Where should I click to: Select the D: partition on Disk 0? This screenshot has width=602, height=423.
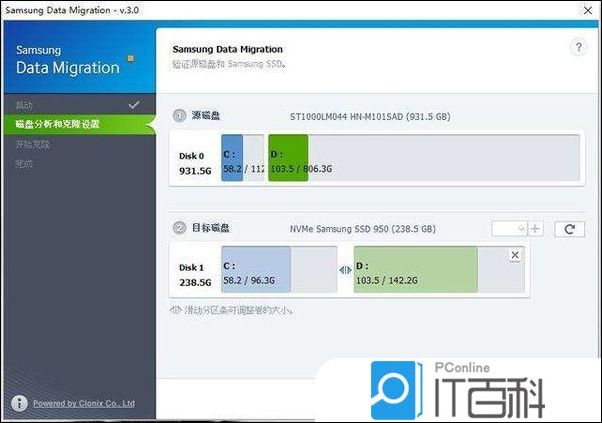424,158
